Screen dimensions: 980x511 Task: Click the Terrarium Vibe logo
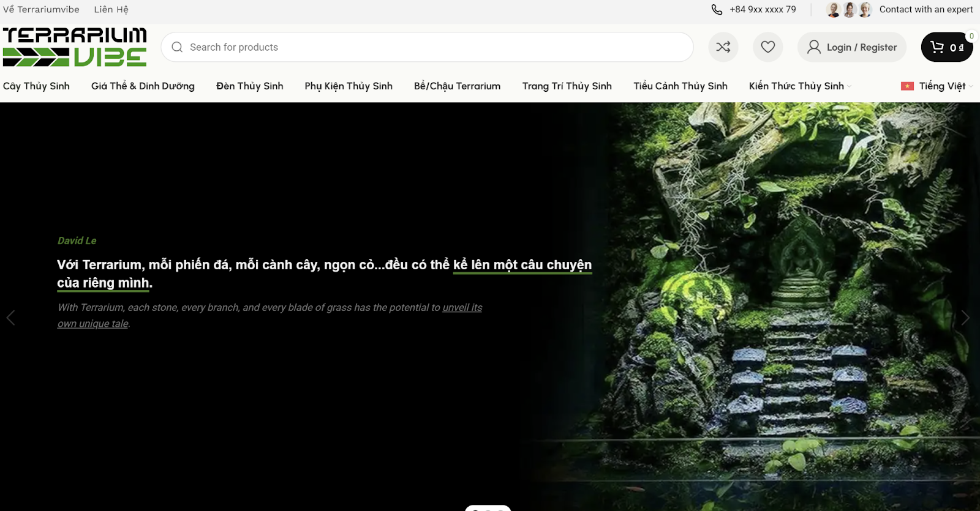coord(75,47)
